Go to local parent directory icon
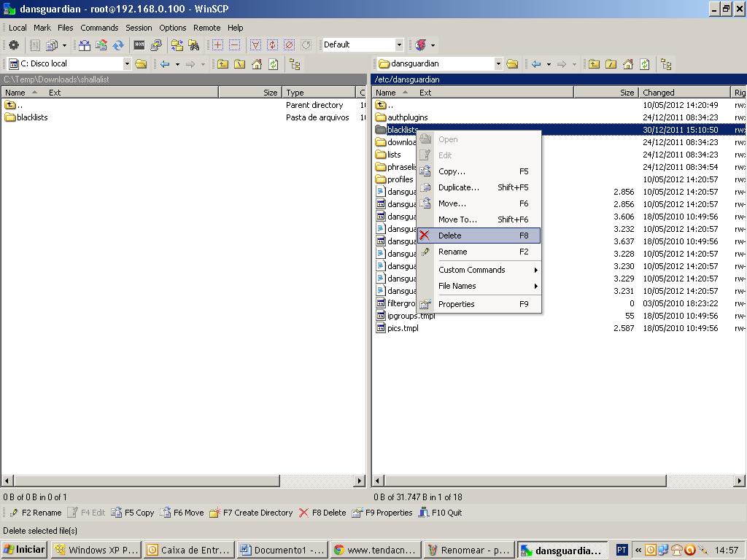 pos(222,64)
